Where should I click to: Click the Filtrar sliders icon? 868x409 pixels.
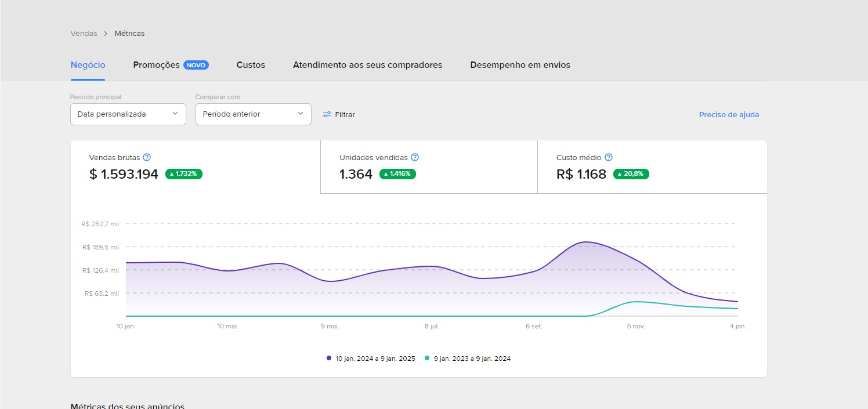tap(327, 114)
